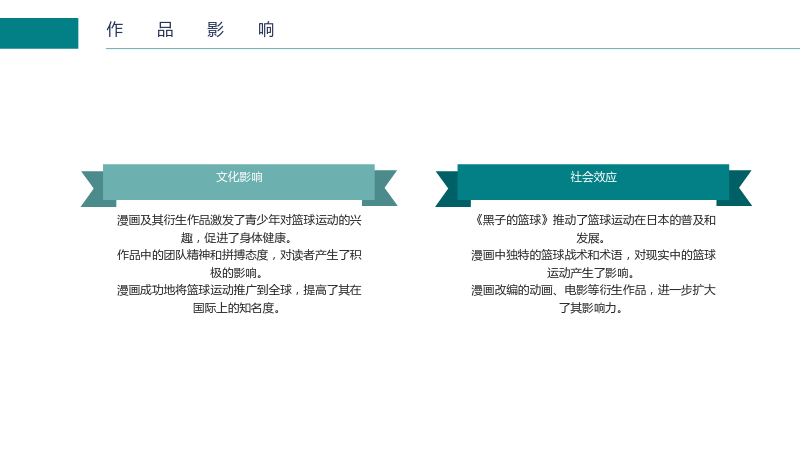Click the line starting 漫画改编的动画、电影等衍生作品
Screen dimensions: 800x450
[593, 290]
